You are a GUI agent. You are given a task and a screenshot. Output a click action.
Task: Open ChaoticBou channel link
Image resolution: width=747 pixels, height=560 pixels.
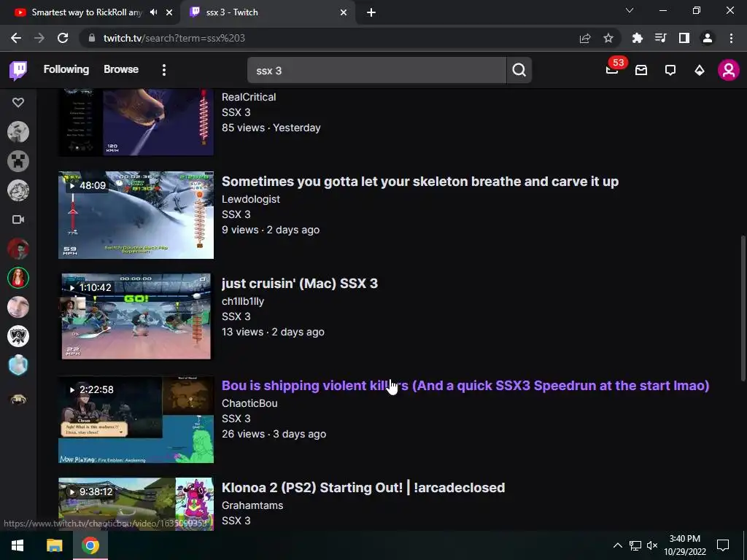[x=249, y=403]
